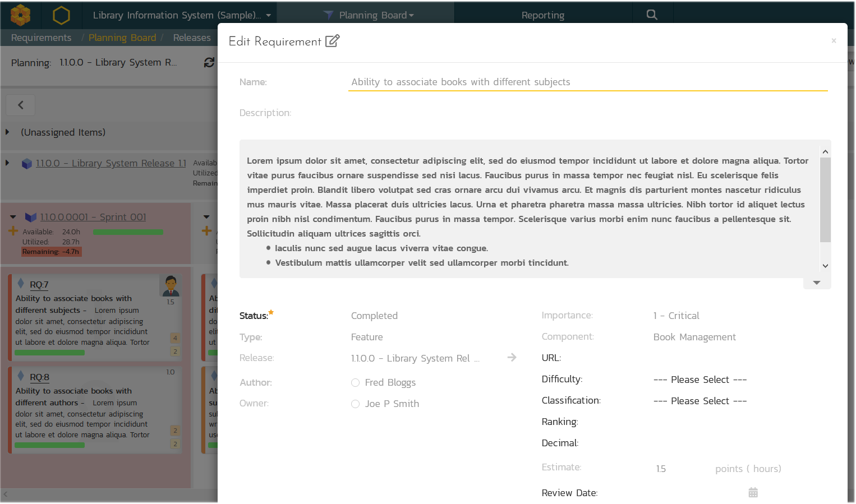
Task: Click the plus icon under Sprint 001
Action: 13,231
